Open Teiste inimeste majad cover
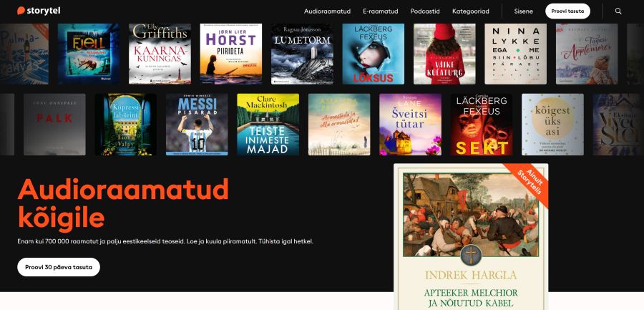This screenshot has height=310, width=644. pyautogui.click(x=268, y=125)
